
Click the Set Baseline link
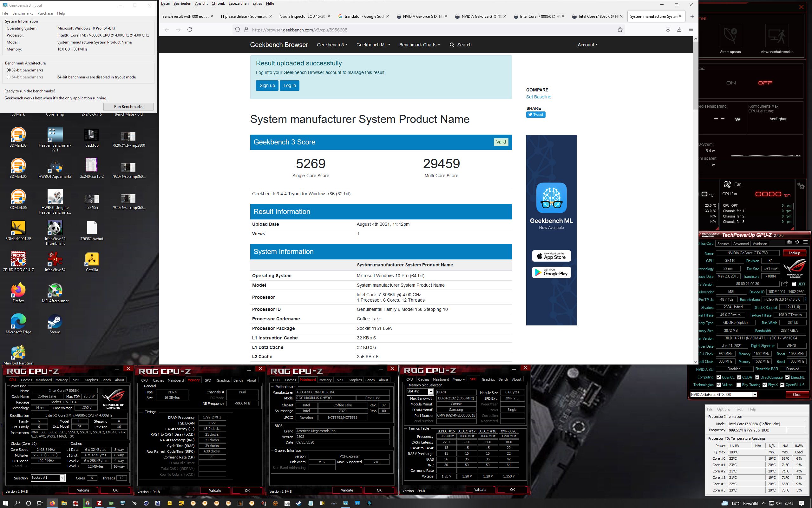[539, 97]
